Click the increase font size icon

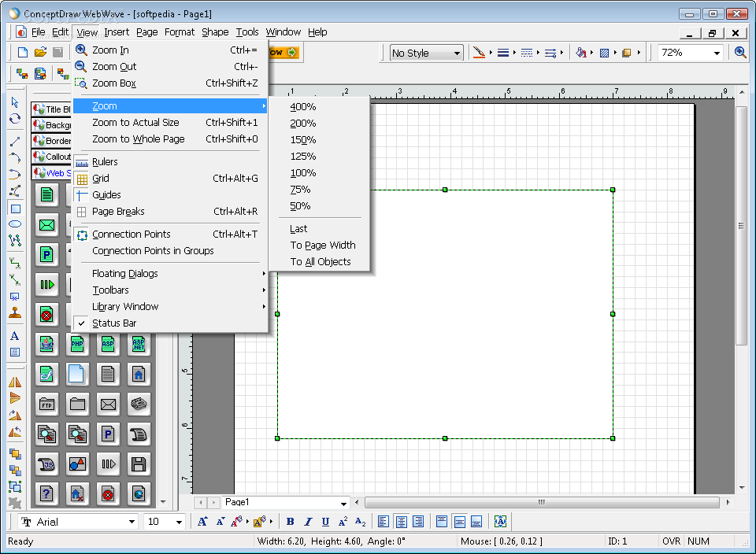click(202, 522)
